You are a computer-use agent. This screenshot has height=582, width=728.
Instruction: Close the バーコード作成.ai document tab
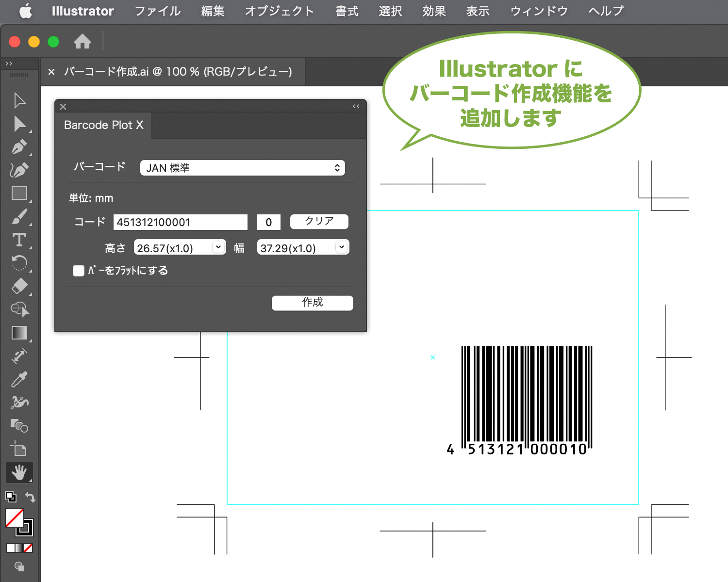(x=51, y=72)
